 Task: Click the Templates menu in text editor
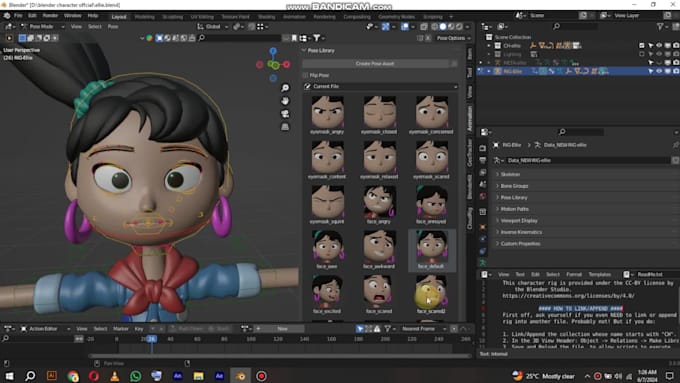click(x=599, y=275)
